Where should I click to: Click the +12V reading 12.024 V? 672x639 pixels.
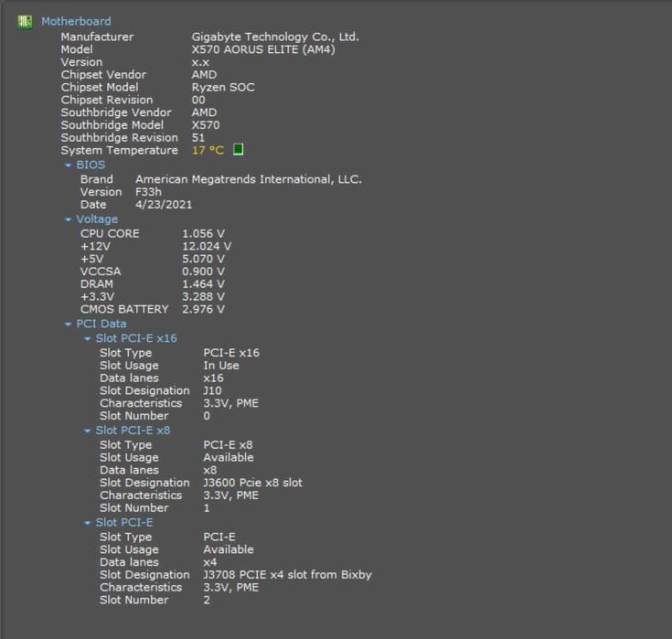pos(207,246)
